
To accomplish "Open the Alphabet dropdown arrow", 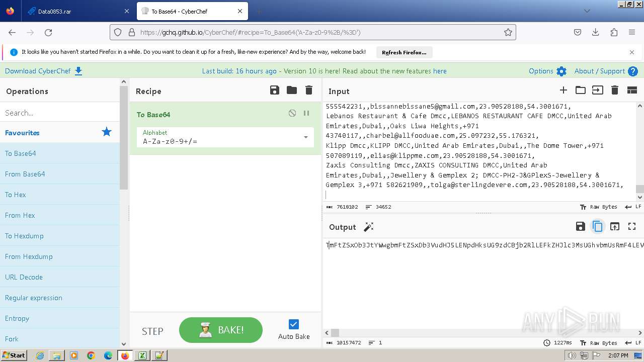I will (305, 137).
